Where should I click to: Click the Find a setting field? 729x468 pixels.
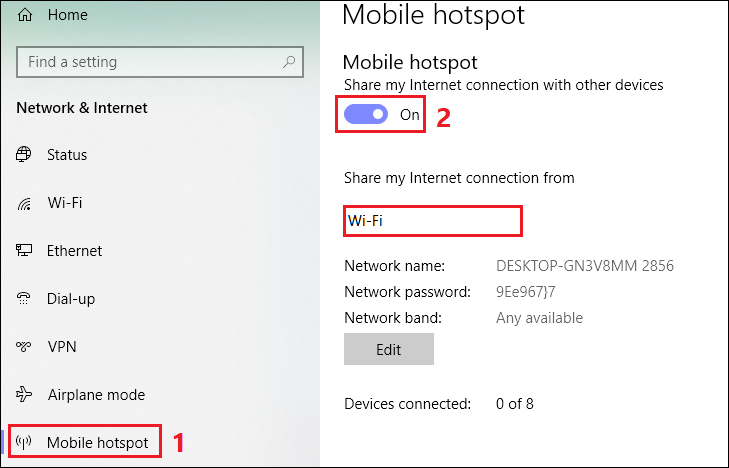[x=160, y=62]
